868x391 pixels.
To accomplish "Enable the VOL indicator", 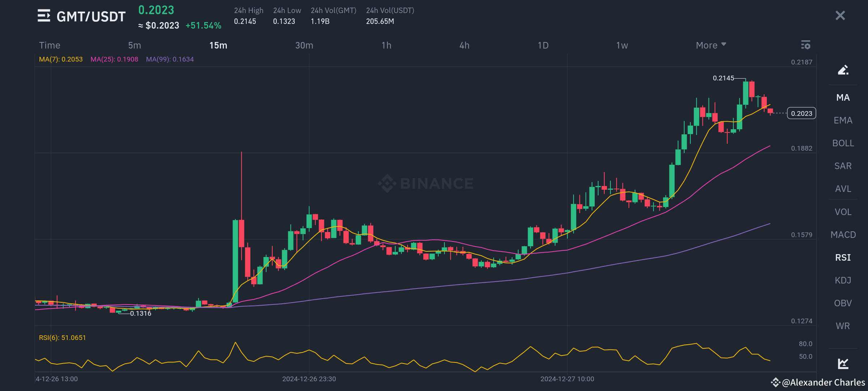I will (843, 212).
